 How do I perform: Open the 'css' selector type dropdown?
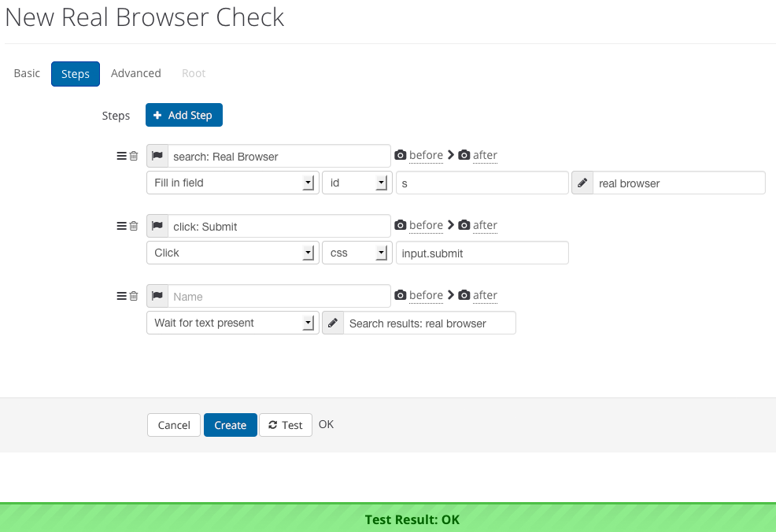[357, 253]
